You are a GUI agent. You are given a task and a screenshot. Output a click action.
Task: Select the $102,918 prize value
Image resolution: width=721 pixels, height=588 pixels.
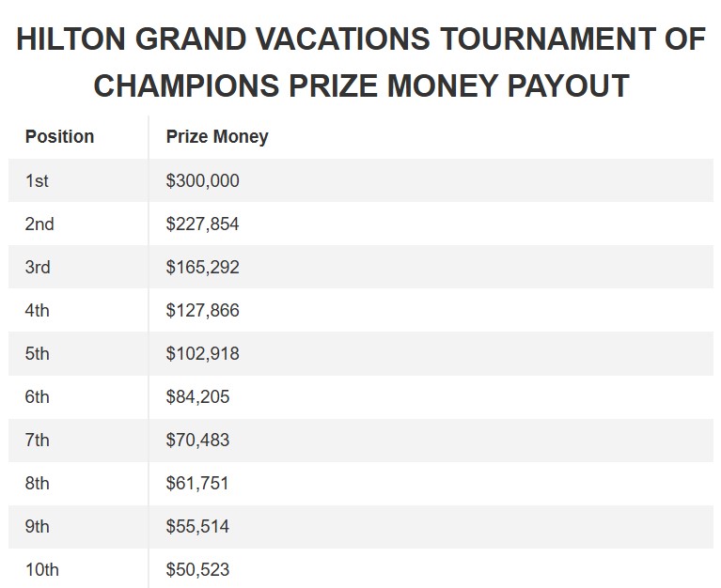[x=202, y=353]
